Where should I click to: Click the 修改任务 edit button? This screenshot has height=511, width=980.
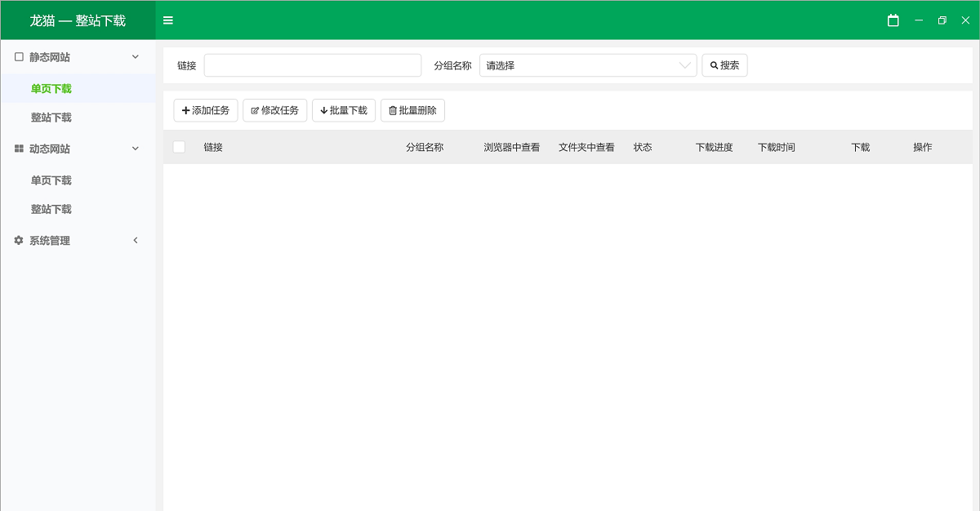pos(275,110)
